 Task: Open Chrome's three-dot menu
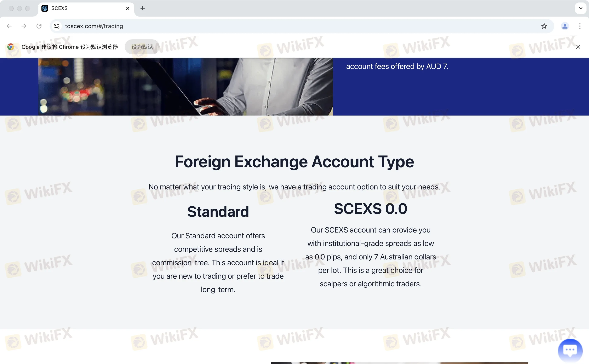580,26
